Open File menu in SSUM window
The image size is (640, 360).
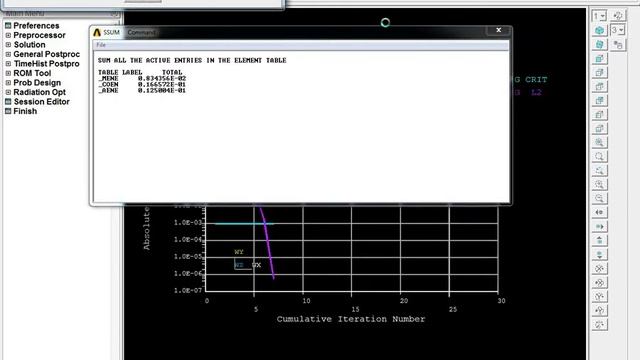point(101,45)
